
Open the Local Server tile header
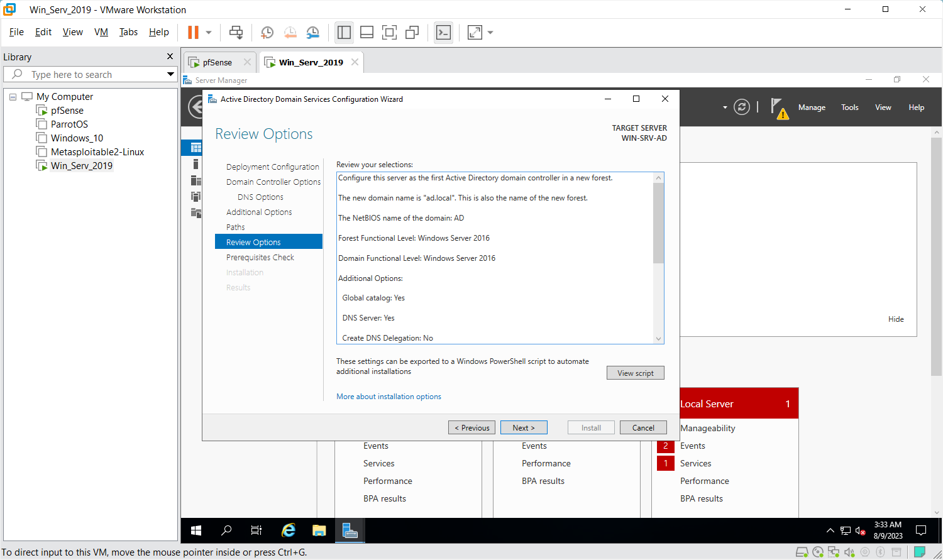click(x=739, y=404)
